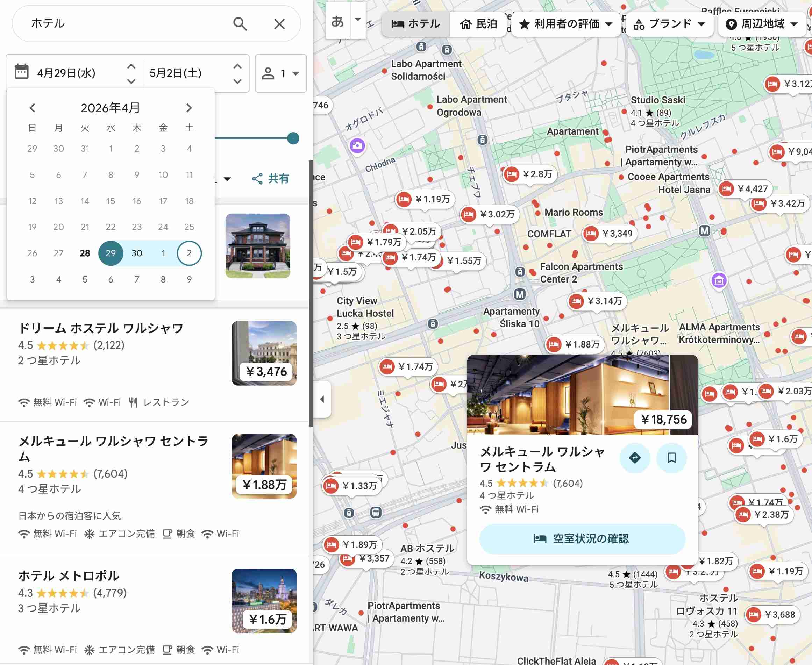Click the directions icon on the Mercure hotel card
The image size is (812, 665).
point(635,457)
